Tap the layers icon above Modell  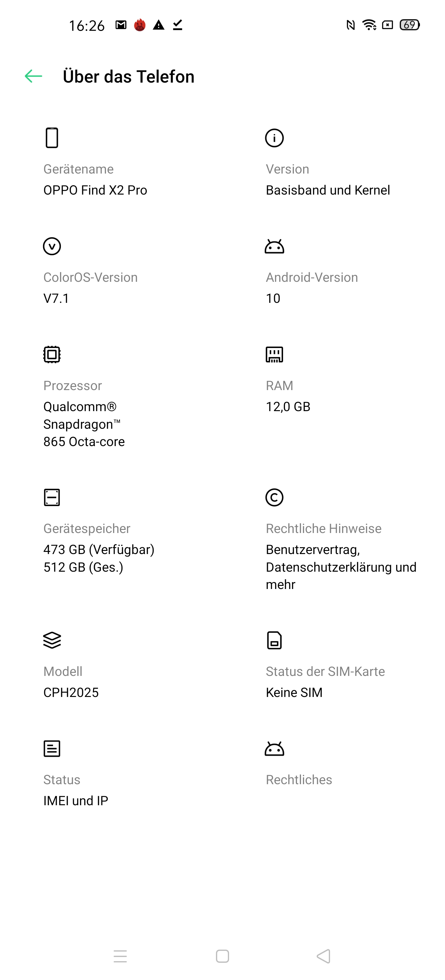(52, 640)
